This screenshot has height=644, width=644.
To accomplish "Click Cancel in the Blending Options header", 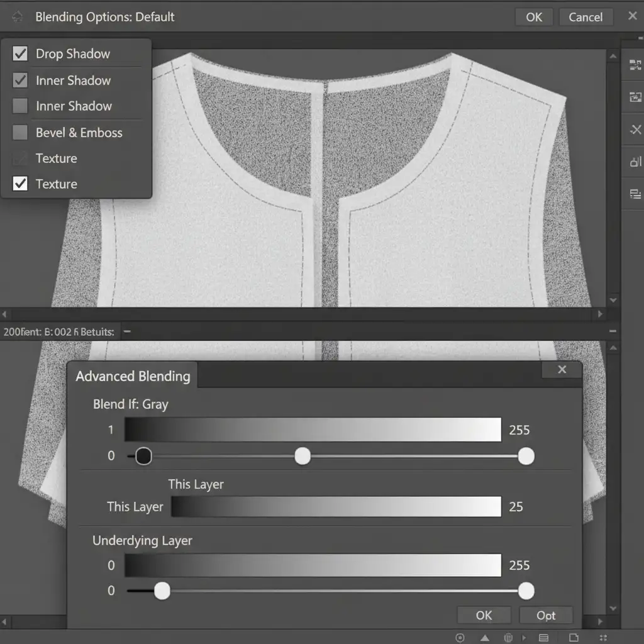I will pyautogui.click(x=585, y=17).
